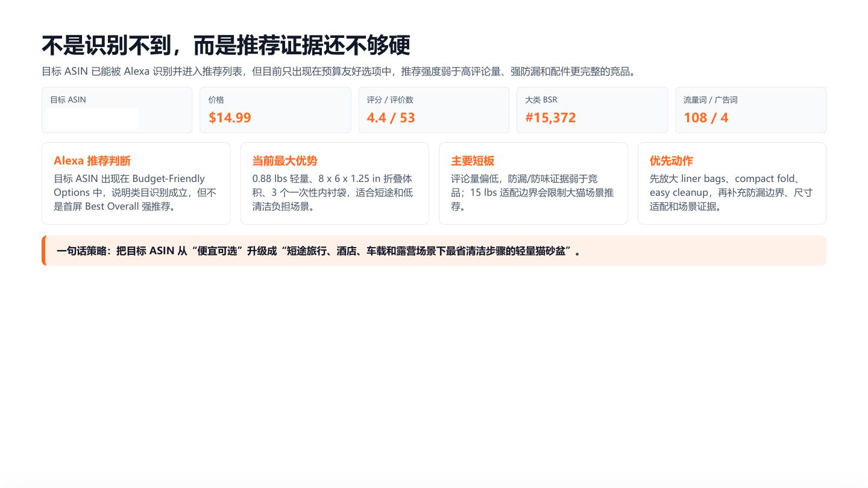This screenshot has height=488, width=868.
Task: Click the 评论量偏低 description paragraph
Action: (x=533, y=193)
